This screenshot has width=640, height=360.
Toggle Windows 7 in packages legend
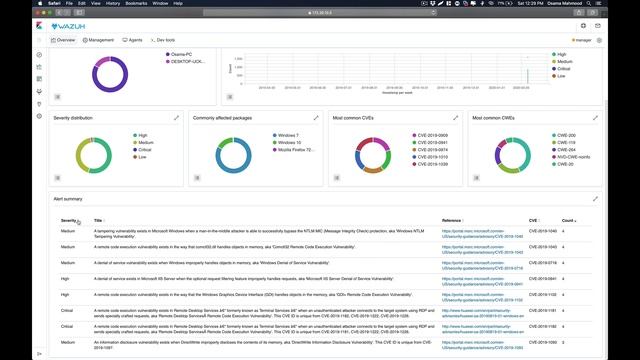[285, 136]
